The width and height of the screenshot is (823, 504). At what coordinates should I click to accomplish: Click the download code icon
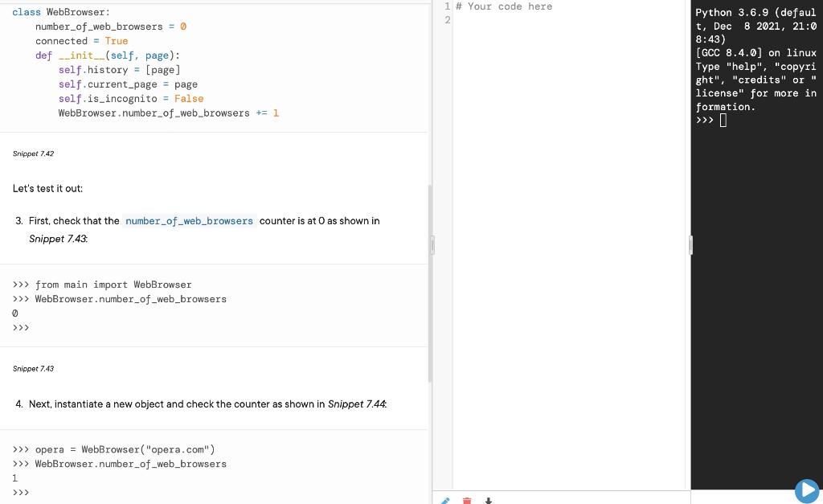click(488, 501)
